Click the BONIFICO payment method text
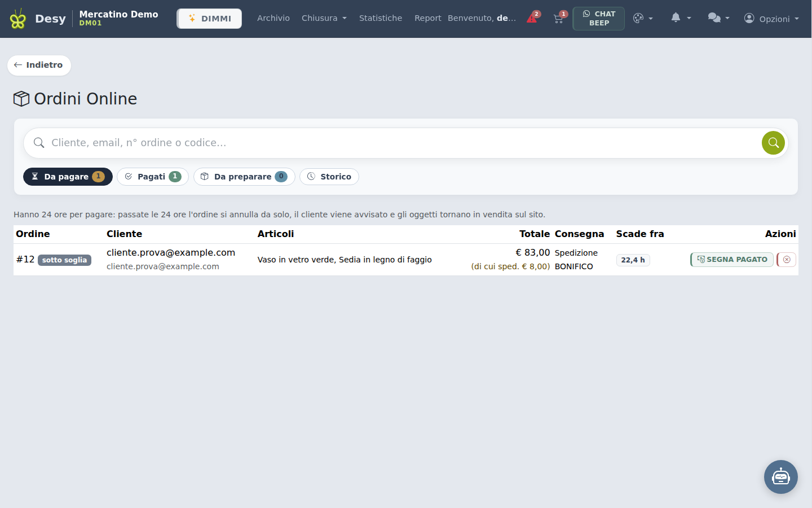 pos(573,266)
